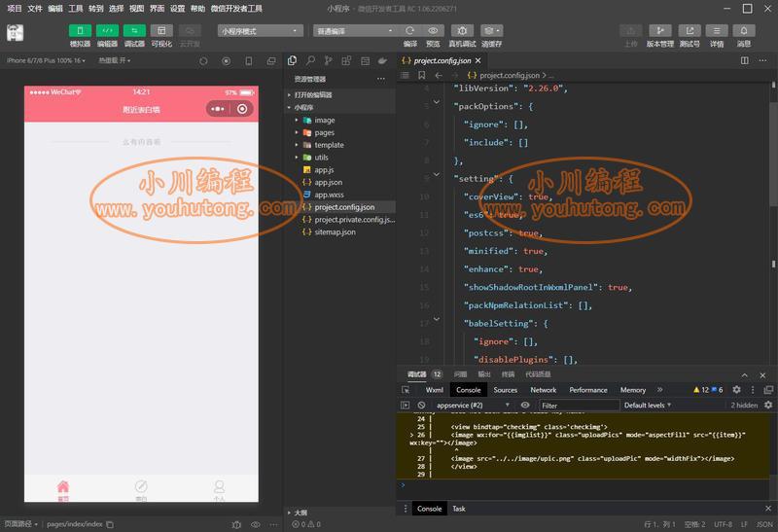778x532 pixels.
Task: Open the Default levels dropdown
Action: (647, 405)
